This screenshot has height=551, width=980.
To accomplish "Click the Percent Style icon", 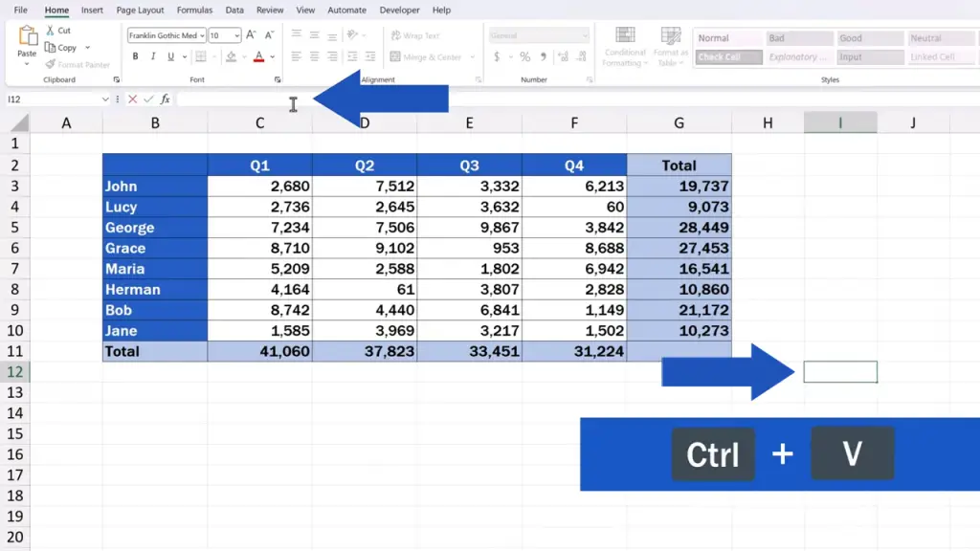I will pyautogui.click(x=525, y=56).
